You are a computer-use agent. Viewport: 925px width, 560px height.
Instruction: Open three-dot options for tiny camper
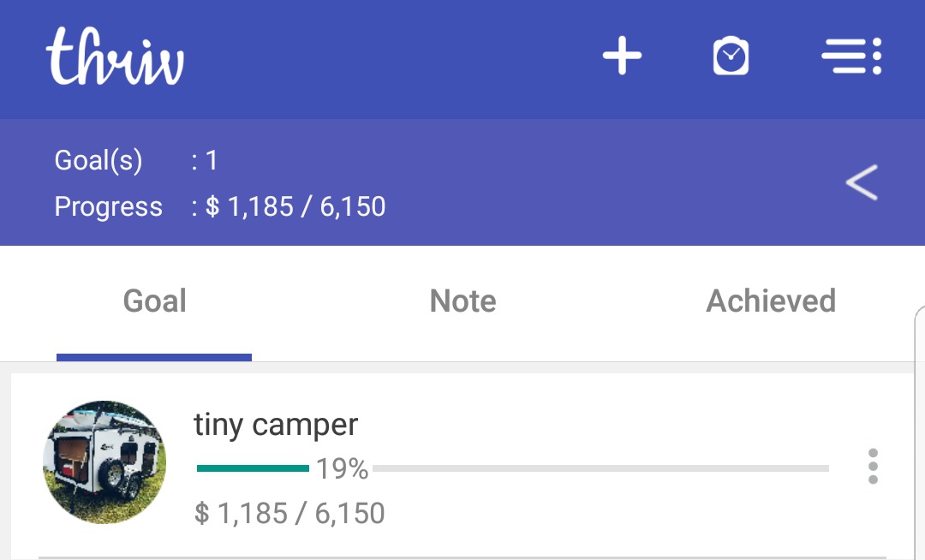click(872, 467)
